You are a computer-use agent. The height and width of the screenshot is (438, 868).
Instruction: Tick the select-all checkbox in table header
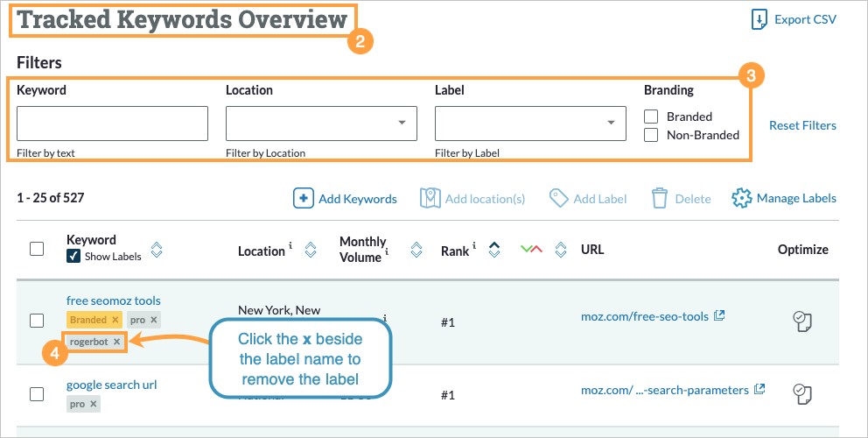37,249
